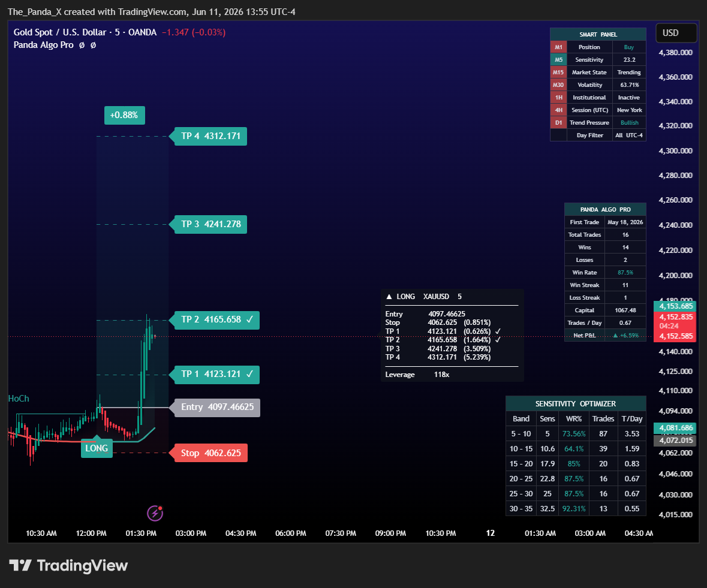Screen dimensions: 707x588
Task: Click the Sensitivity value 23.2
Action: point(629,59)
